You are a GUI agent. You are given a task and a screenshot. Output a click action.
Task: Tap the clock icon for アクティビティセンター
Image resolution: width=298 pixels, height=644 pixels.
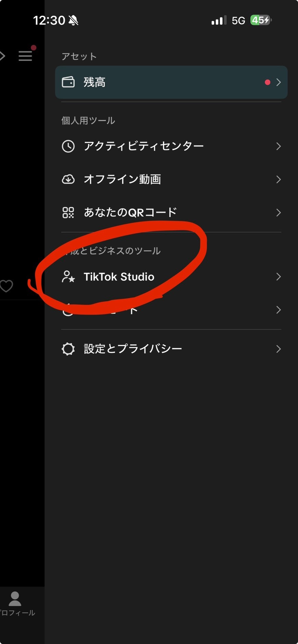(68, 146)
